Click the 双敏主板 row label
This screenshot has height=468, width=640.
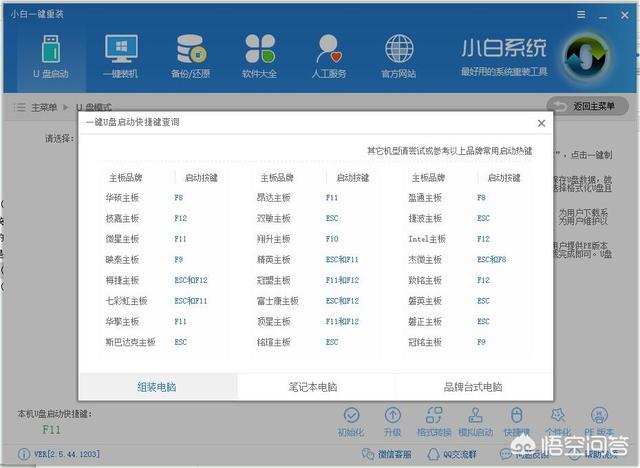tap(273, 218)
